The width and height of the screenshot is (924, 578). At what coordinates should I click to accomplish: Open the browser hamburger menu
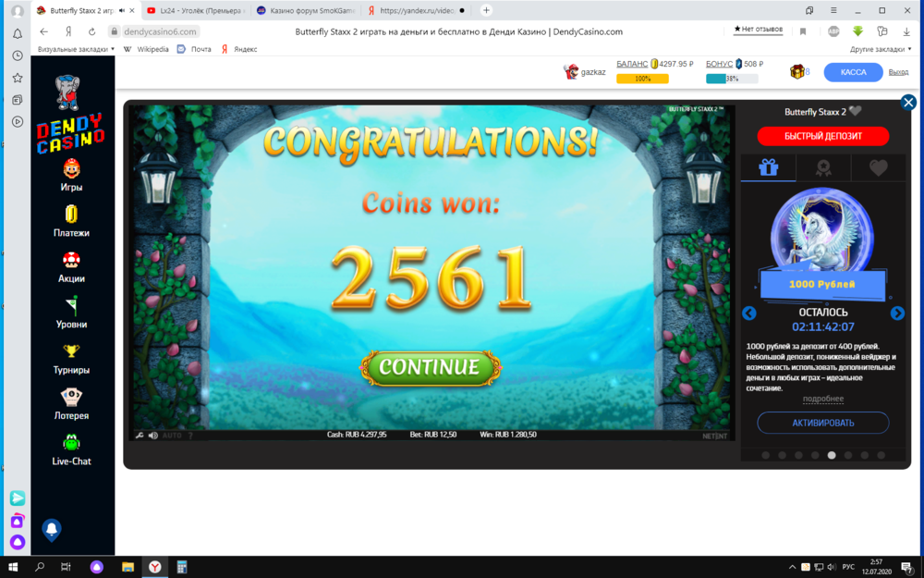click(x=833, y=10)
